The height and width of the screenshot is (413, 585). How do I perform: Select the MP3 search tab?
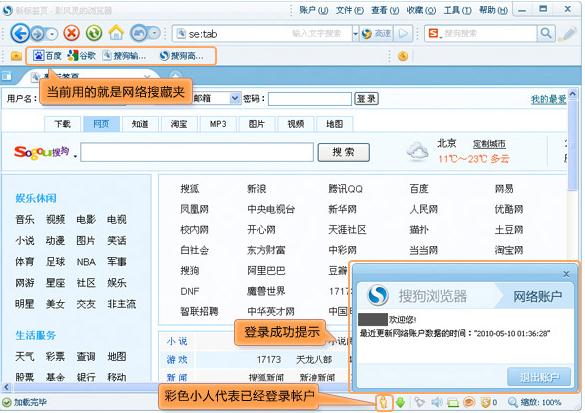[218, 124]
